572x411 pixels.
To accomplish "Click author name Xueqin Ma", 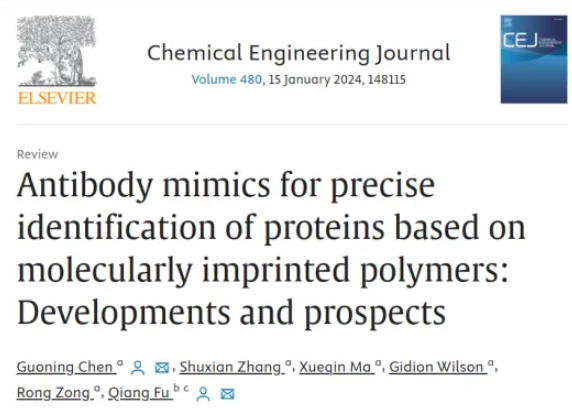I will 335,367.
